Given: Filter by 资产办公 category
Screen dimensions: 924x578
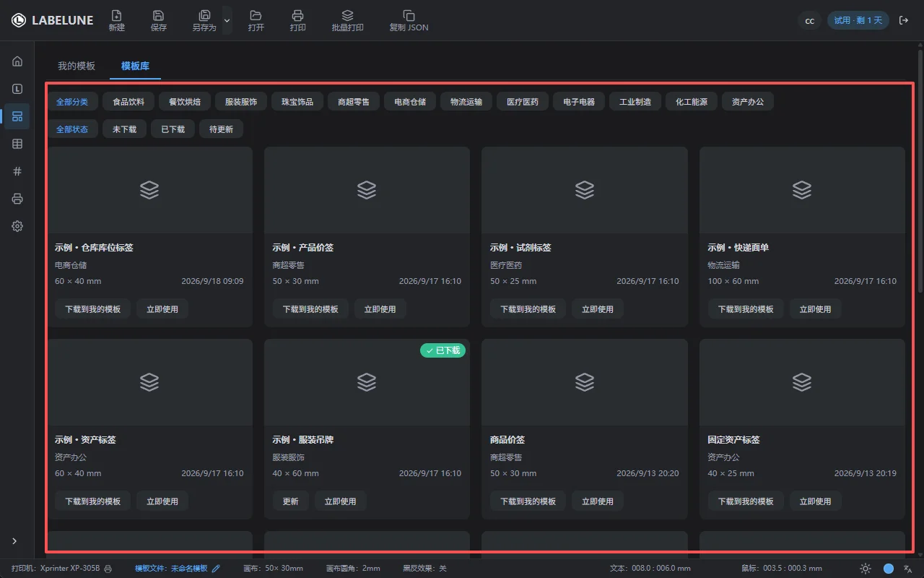Looking at the screenshot, I should 748,102.
